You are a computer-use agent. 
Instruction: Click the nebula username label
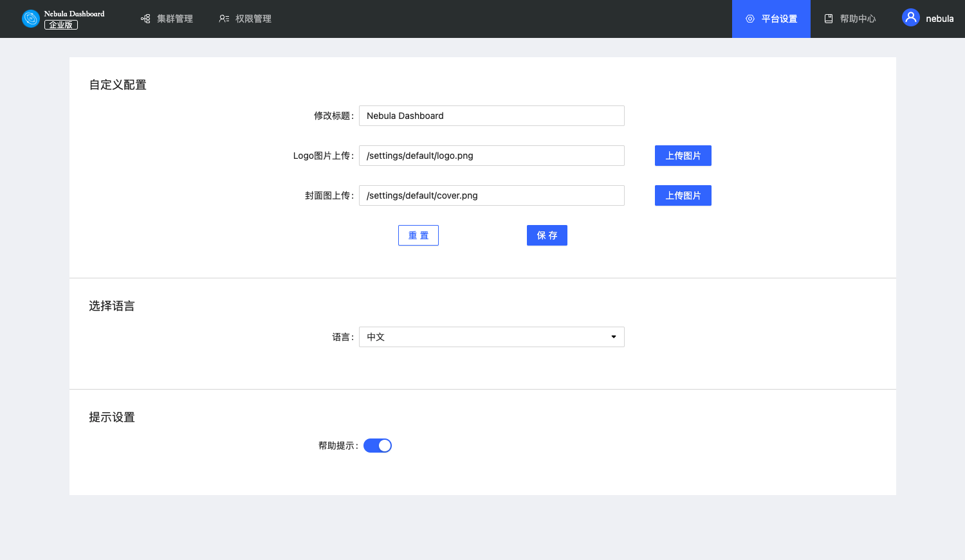939,19
